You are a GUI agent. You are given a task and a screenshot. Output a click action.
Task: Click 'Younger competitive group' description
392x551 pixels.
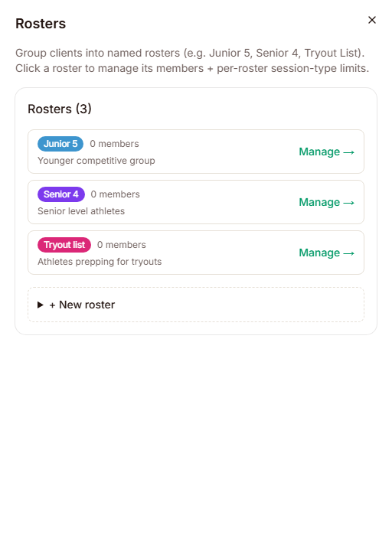[x=96, y=161]
